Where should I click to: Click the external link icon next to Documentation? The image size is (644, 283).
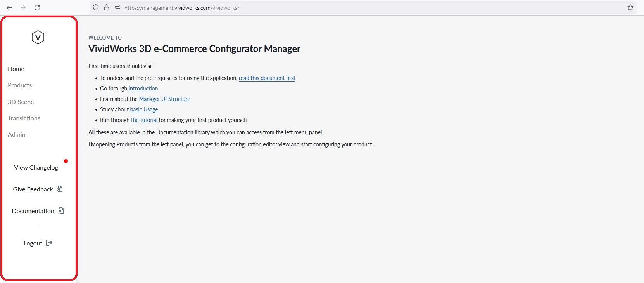click(61, 210)
